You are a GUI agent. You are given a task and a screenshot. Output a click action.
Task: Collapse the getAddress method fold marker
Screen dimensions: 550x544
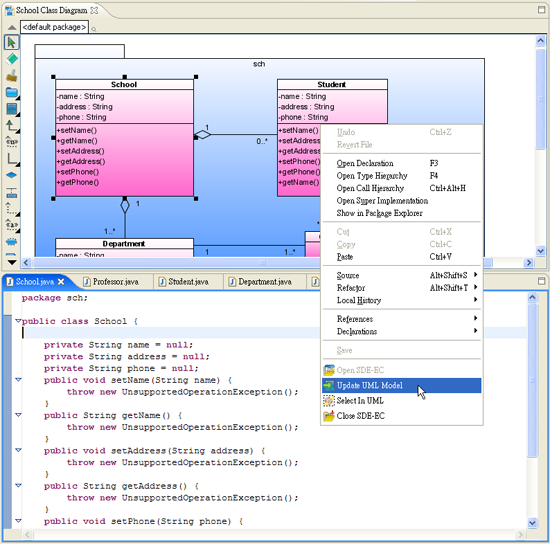[18, 485]
